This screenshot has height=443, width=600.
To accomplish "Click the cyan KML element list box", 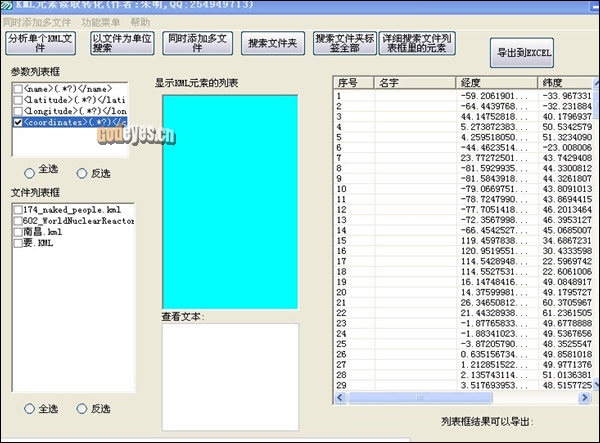I will coord(230,202).
